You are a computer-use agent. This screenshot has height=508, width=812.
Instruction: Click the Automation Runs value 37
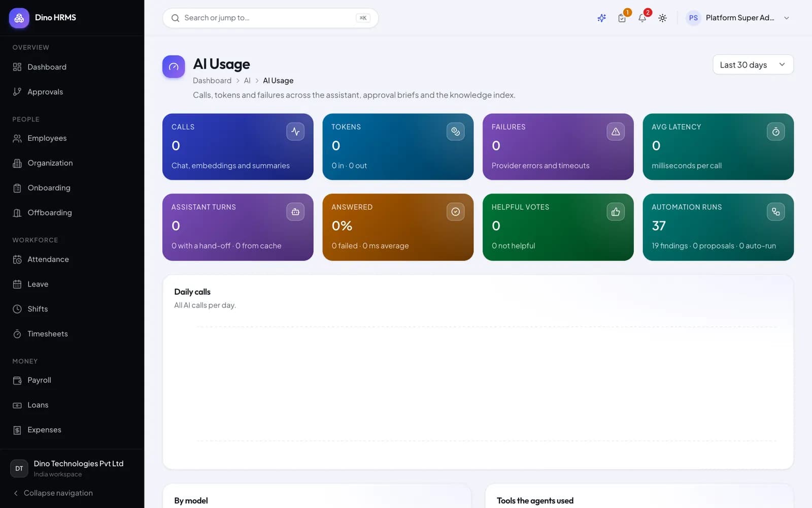coord(659,226)
